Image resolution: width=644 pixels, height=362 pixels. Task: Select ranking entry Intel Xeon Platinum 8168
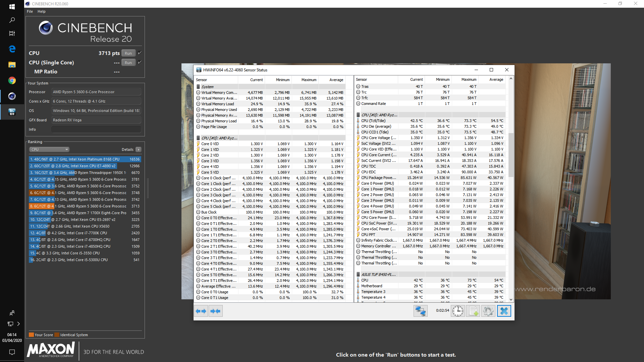(85, 159)
